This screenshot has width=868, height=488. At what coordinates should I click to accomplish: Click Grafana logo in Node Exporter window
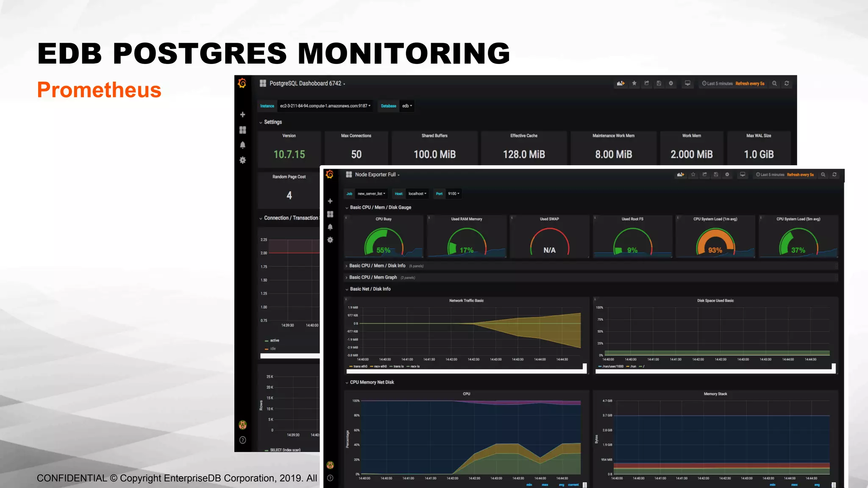pos(330,174)
